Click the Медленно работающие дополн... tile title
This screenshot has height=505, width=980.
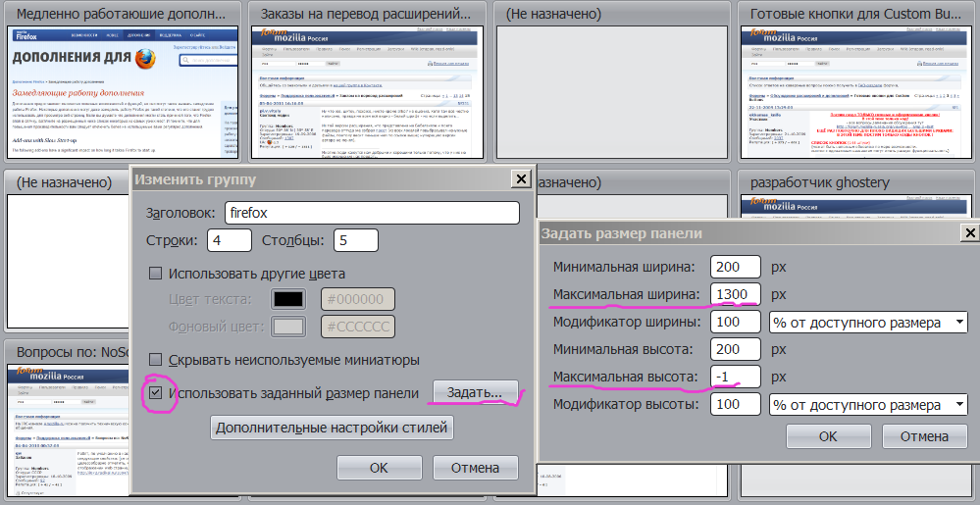click(122, 14)
